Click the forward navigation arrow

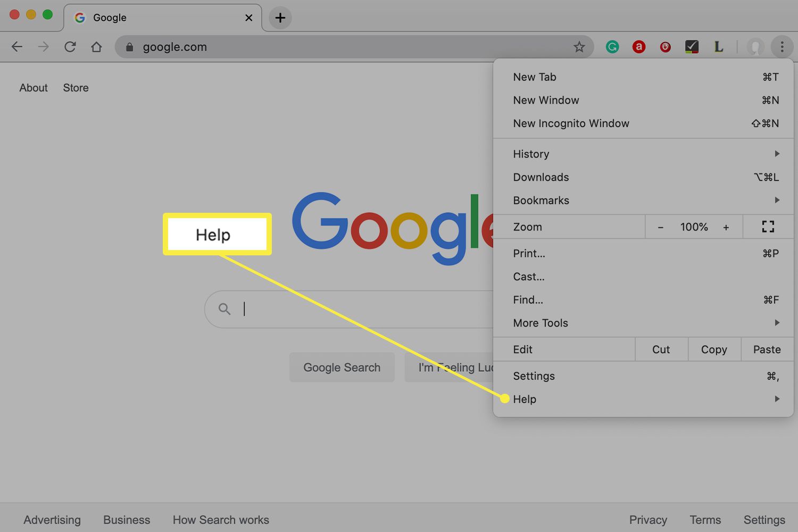(x=44, y=47)
